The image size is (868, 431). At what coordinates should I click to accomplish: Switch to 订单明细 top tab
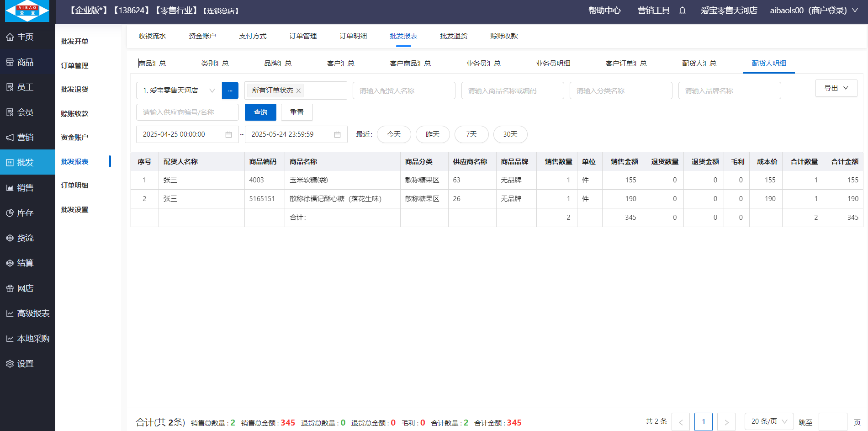click(353, 36)
